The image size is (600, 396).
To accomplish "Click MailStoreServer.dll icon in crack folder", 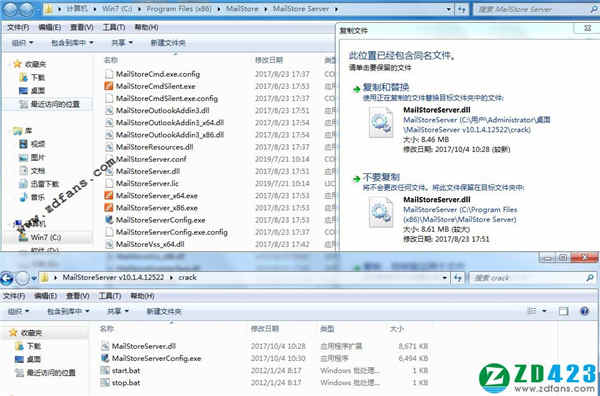I will click(x=105, y=346).
